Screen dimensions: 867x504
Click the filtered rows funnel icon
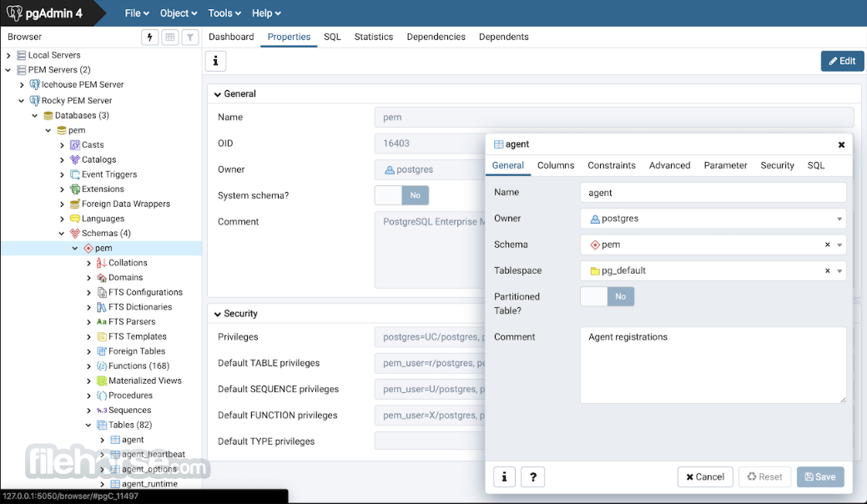pyautogui.click(x=189, y=37)
